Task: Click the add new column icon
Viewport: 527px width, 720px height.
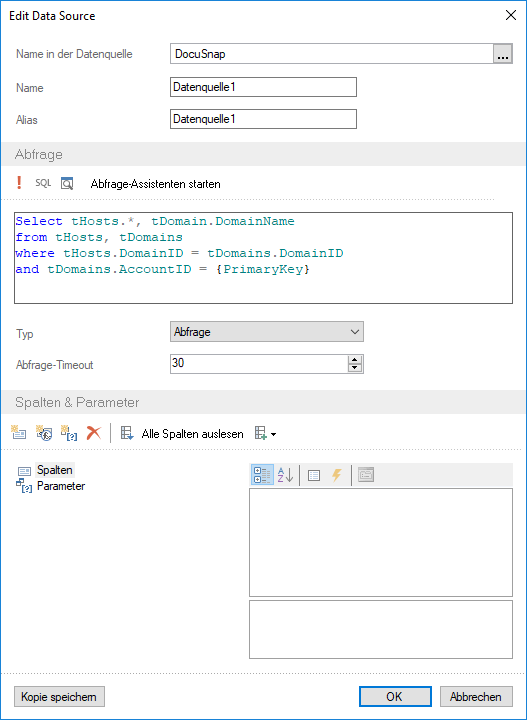Action: 18,433
